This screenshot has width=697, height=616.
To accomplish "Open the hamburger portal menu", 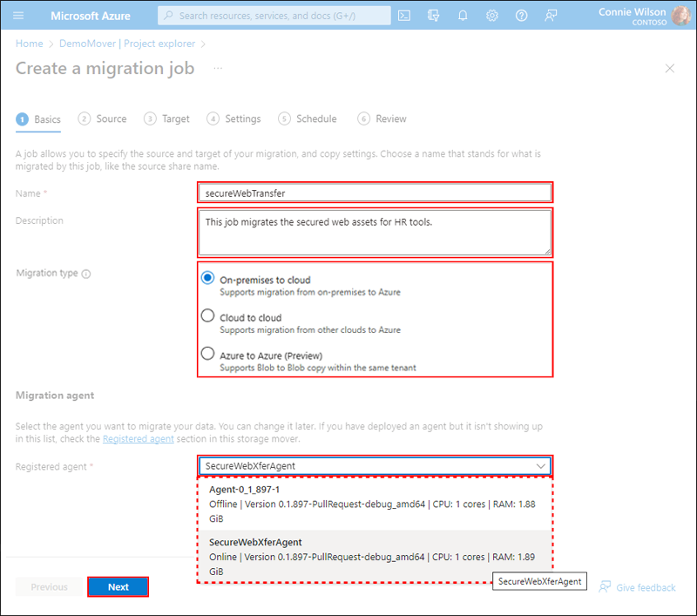I will click(18, 16).
